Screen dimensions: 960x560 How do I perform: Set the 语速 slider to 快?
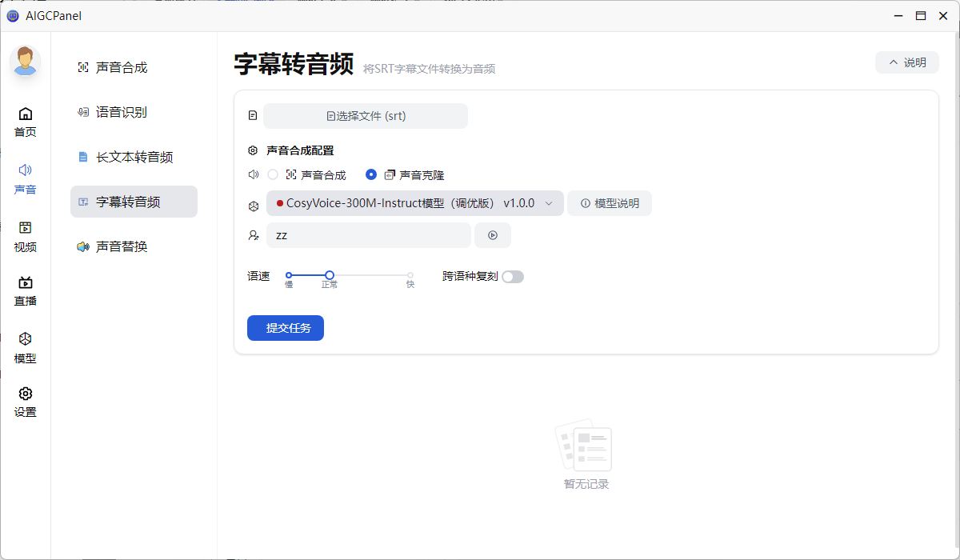pyautogui.click(x=410, y=275)
